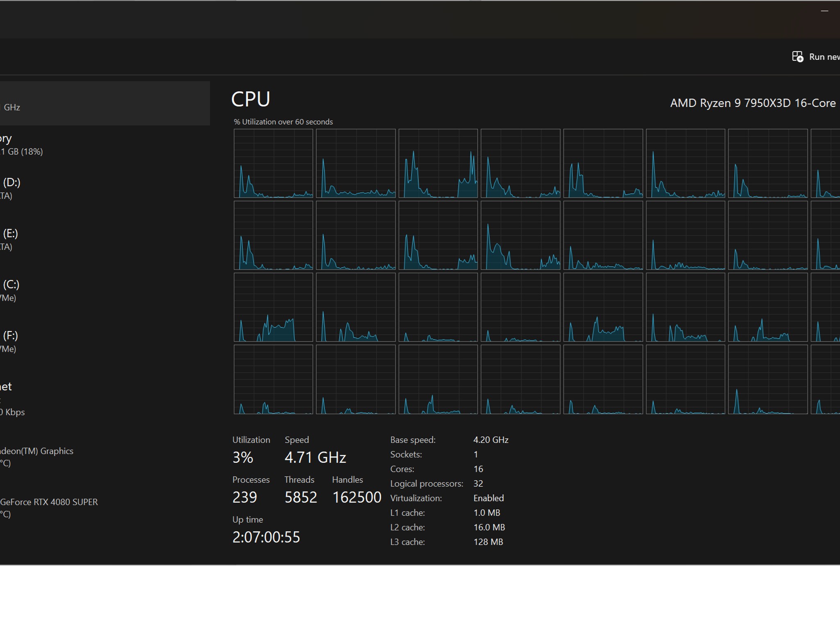Click the first logical processor graph
This screenshot has height=630, width=840.
coord(273,163)
